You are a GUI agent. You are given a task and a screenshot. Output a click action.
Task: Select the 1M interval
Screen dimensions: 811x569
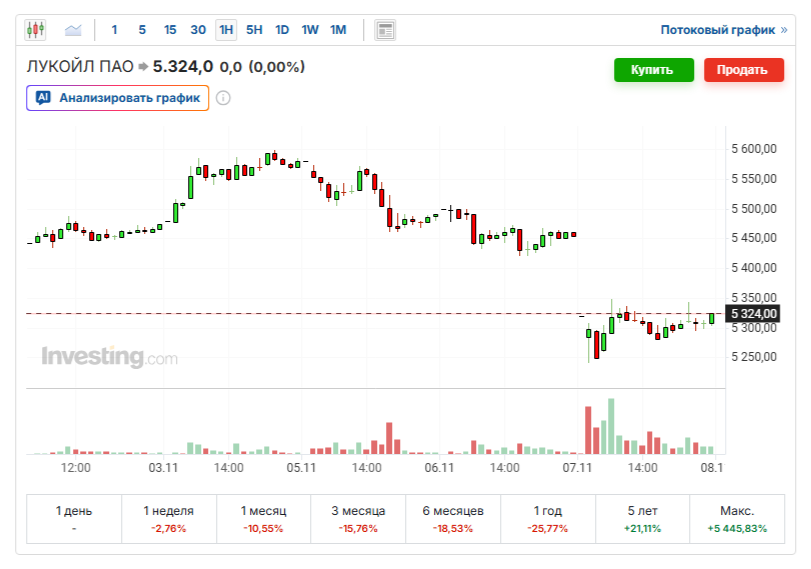click(338, 30)
